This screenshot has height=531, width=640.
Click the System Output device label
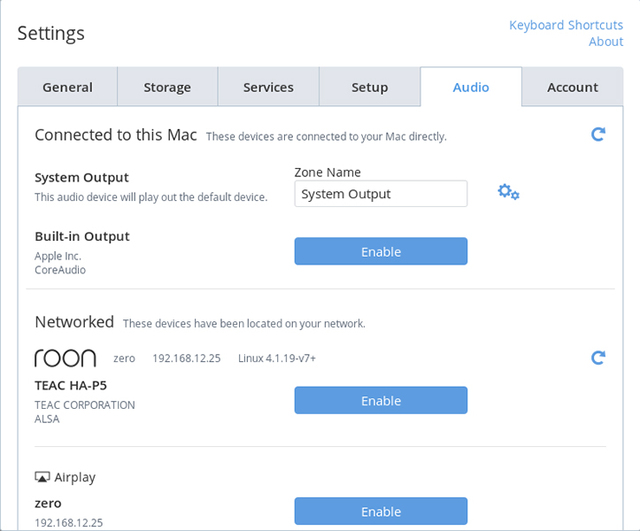coord(82,178)
